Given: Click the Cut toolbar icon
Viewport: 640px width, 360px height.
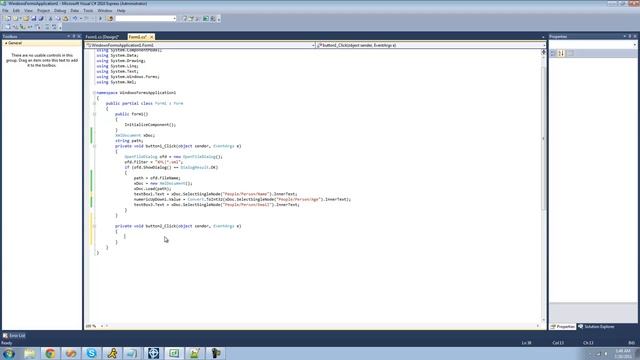Looking at the screenshot, I should pos(51,18).
